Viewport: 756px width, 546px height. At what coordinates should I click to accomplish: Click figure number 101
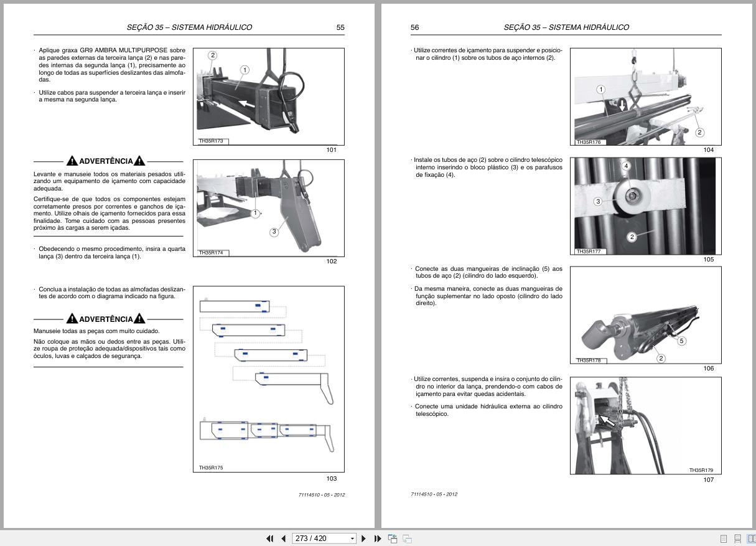(x=332, y=150)
